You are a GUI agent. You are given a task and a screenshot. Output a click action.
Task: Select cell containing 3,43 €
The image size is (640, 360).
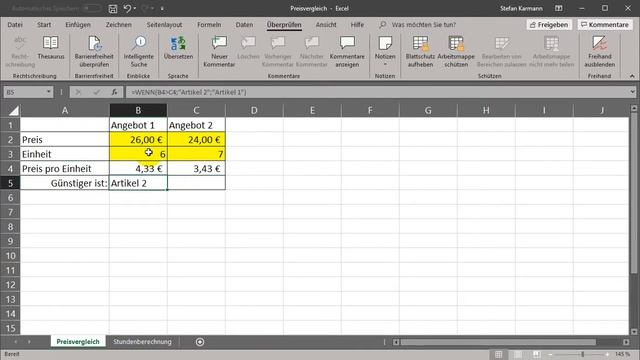pos(196,169)
